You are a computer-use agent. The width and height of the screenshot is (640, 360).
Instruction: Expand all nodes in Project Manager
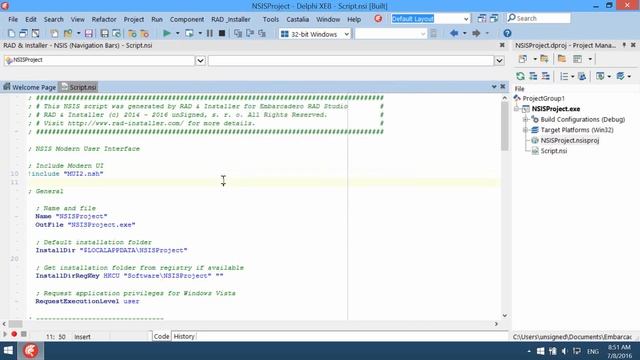(533, 76)
